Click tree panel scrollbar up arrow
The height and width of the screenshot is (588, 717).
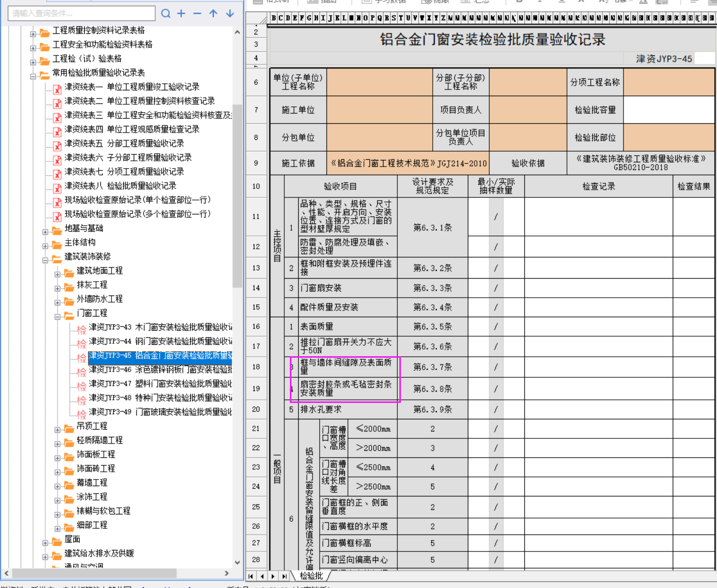click(237, 32)
